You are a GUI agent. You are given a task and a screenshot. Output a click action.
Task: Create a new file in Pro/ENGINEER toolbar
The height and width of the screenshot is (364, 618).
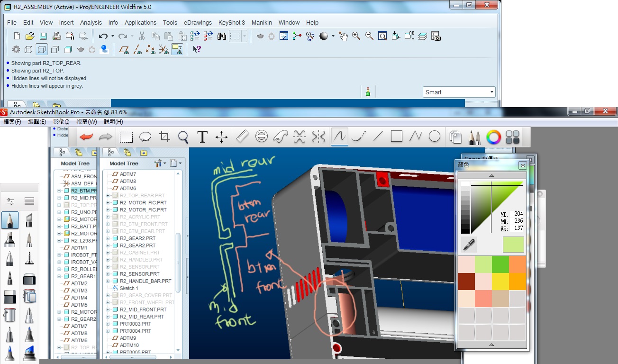pos(17,36)
